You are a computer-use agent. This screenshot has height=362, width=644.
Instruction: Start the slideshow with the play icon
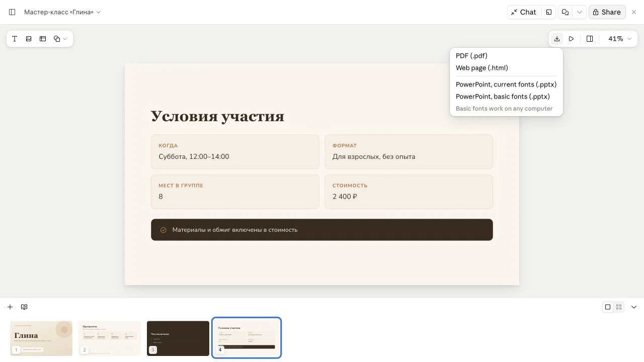571,39
